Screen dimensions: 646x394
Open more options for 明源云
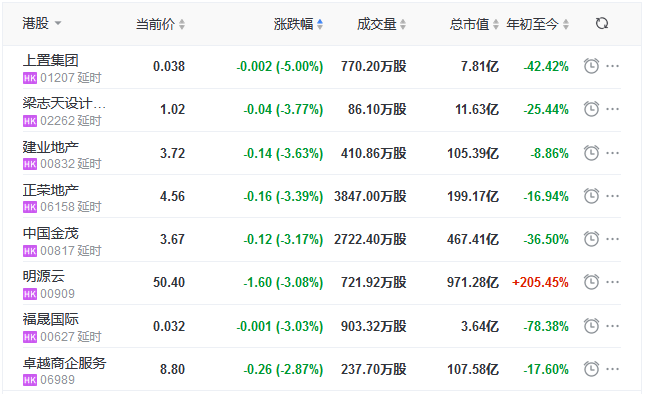click(613, 282)
